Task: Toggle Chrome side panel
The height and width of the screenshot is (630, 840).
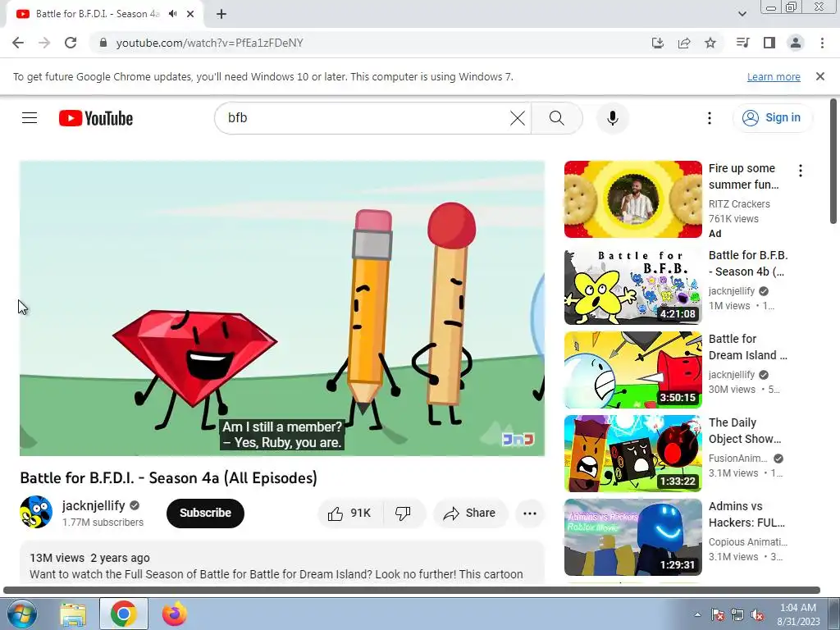Action: click(x=769, y=43)
